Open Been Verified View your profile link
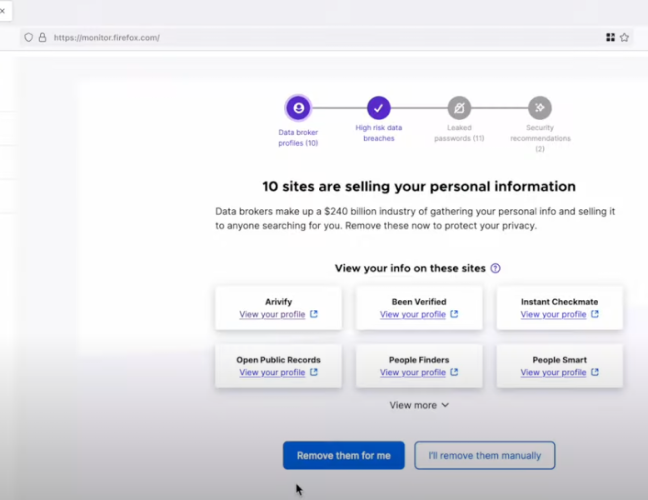Screen dimensions: 648x500 pyautogui.click(x=413, y=314)
